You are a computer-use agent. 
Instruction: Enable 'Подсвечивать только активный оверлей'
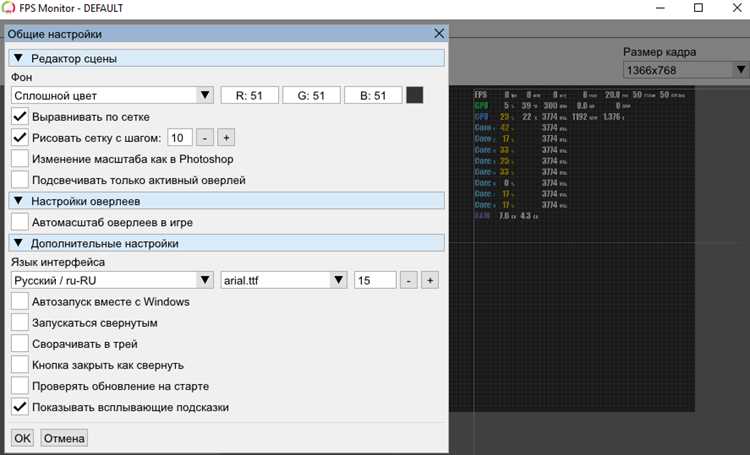coord(20,180)
